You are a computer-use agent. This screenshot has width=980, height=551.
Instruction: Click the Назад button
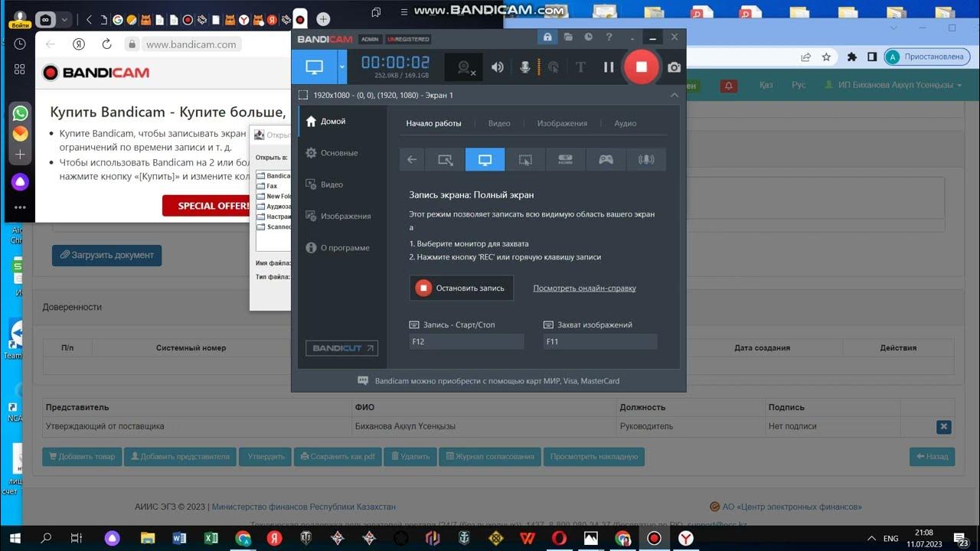pos(932,457)
